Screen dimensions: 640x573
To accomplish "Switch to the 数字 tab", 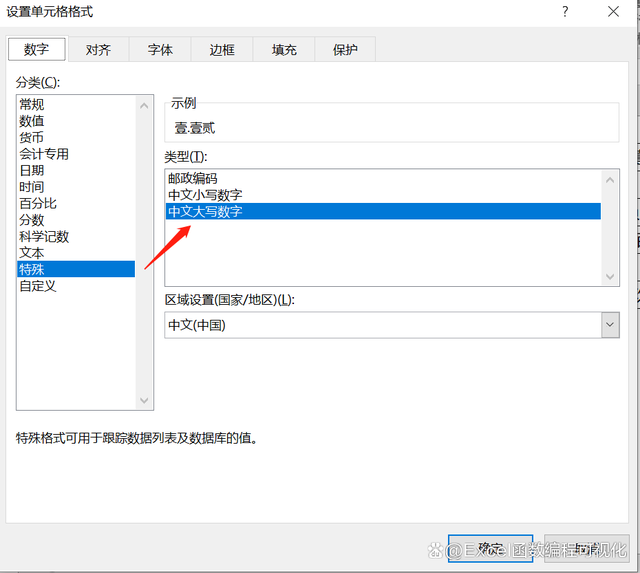I will 36,49.
